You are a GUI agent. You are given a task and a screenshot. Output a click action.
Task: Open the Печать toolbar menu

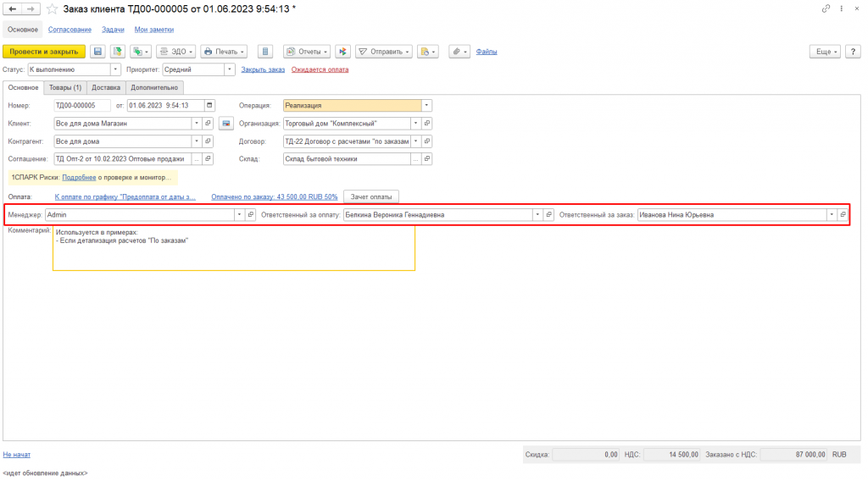coord(224,52)
